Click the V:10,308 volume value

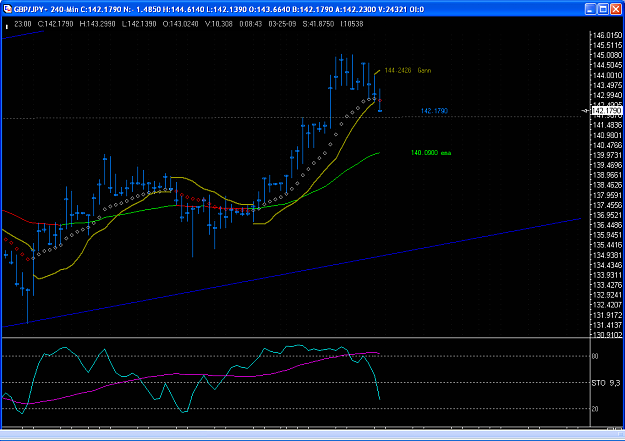[x=219, y=24]
